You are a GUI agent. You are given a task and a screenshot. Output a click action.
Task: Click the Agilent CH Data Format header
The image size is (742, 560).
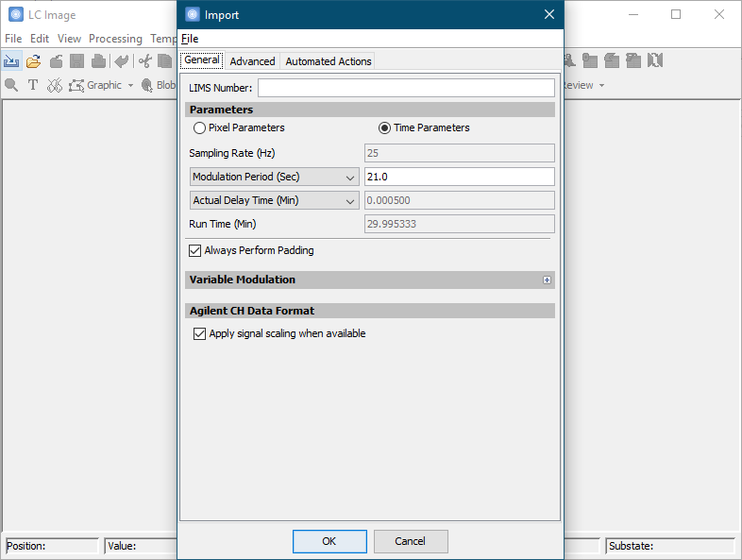coord(369,311)
